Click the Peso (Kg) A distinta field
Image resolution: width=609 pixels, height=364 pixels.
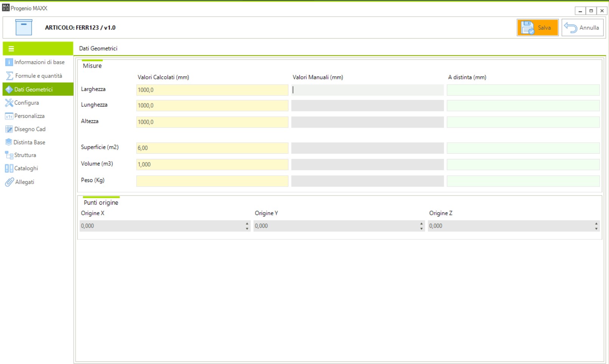523,181
